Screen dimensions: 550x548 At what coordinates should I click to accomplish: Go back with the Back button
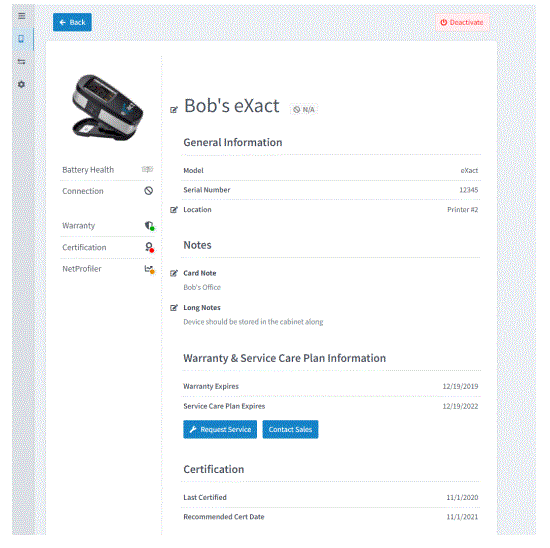pos(72,22)
